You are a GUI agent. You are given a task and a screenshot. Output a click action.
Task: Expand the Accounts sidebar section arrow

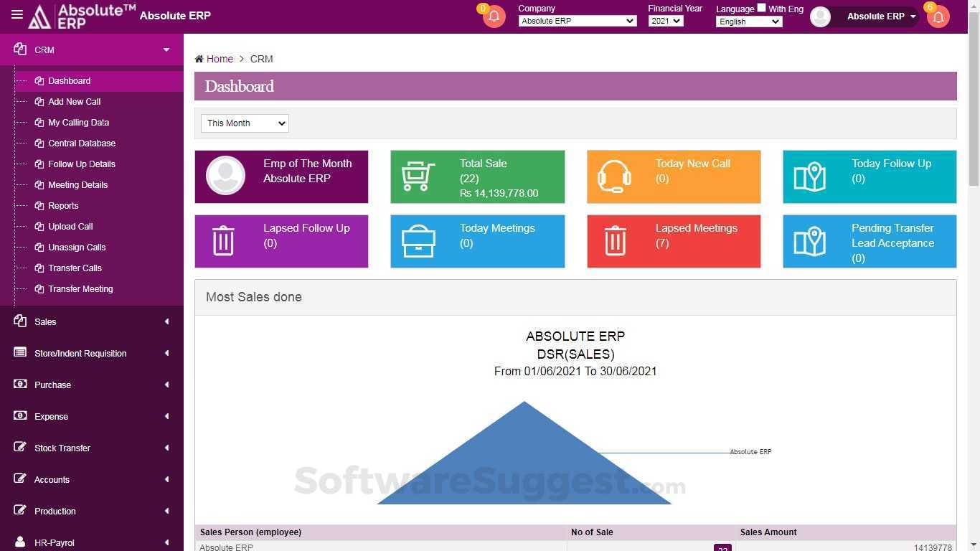click(x=166, y=479)
